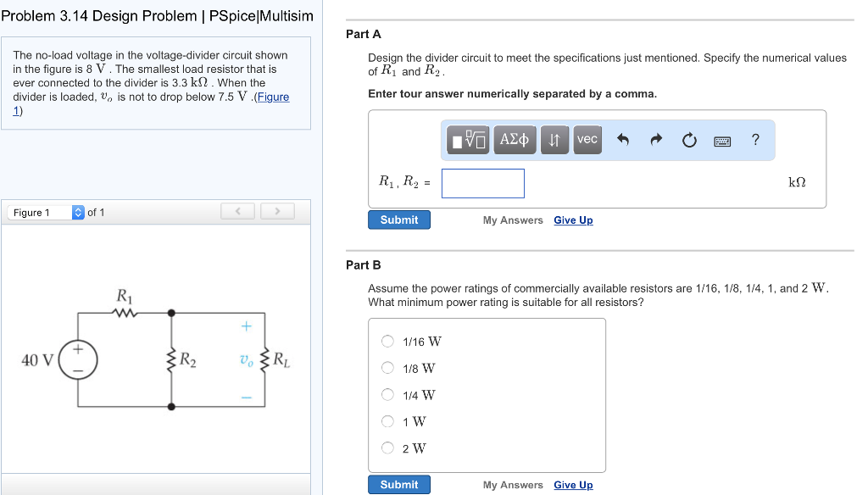Click the R1, R2 answer input field
Screen dimensions: 868x495
(x=482, y=183)
